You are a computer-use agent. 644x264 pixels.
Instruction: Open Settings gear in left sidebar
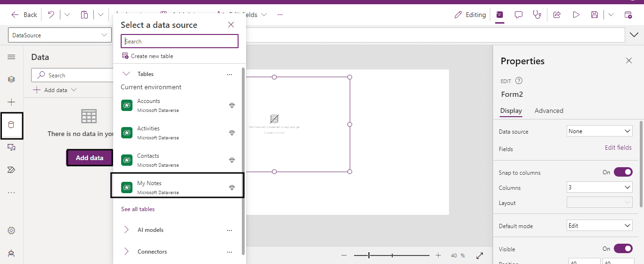click(x=11, y=230)
